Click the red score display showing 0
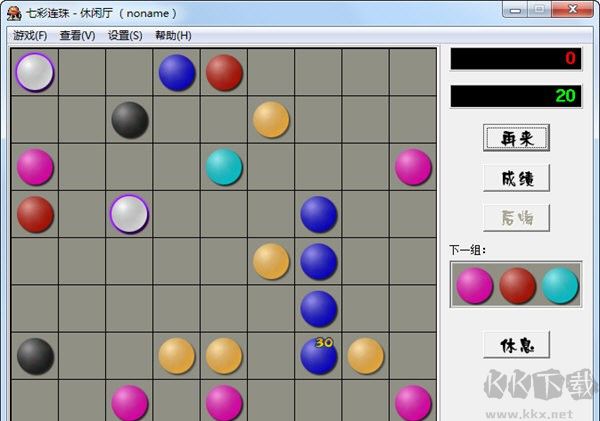Viewport: 600px width, 421px height. click(516, 59)
